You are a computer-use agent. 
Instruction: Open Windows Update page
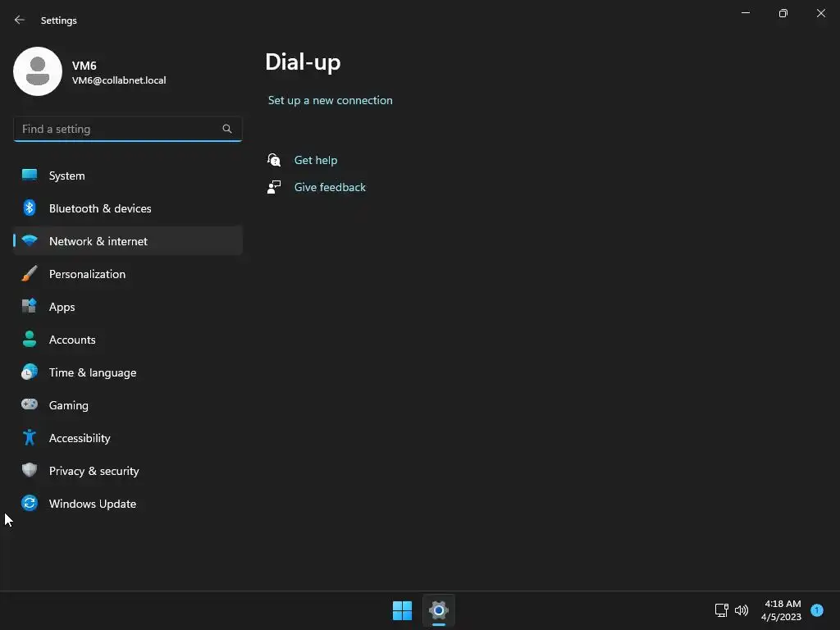(127, 504)
